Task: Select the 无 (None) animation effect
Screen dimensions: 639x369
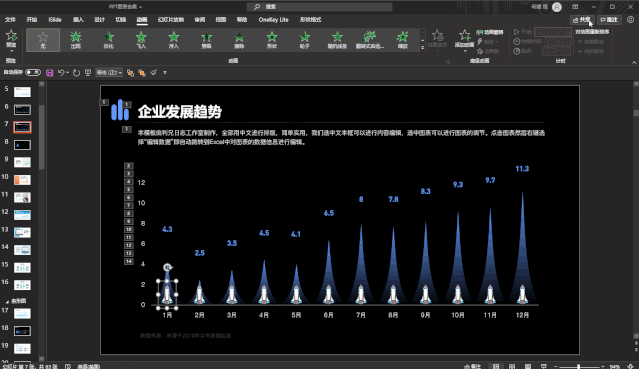Action: (43, 40)
